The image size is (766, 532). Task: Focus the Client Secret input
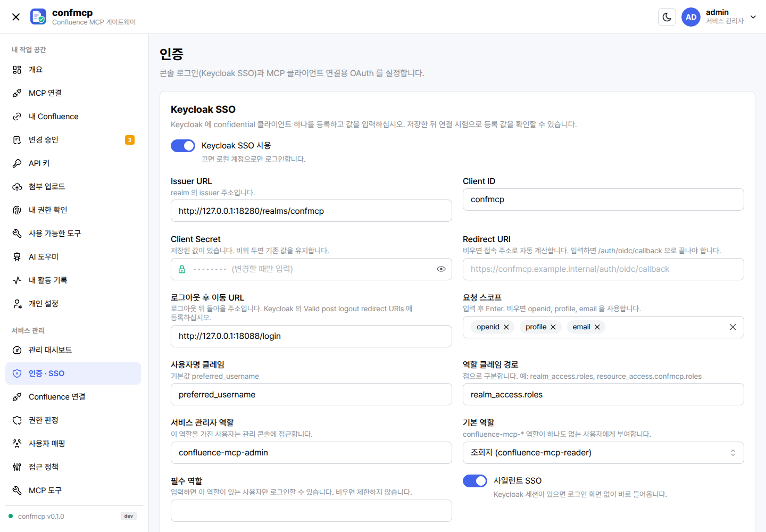311,269
